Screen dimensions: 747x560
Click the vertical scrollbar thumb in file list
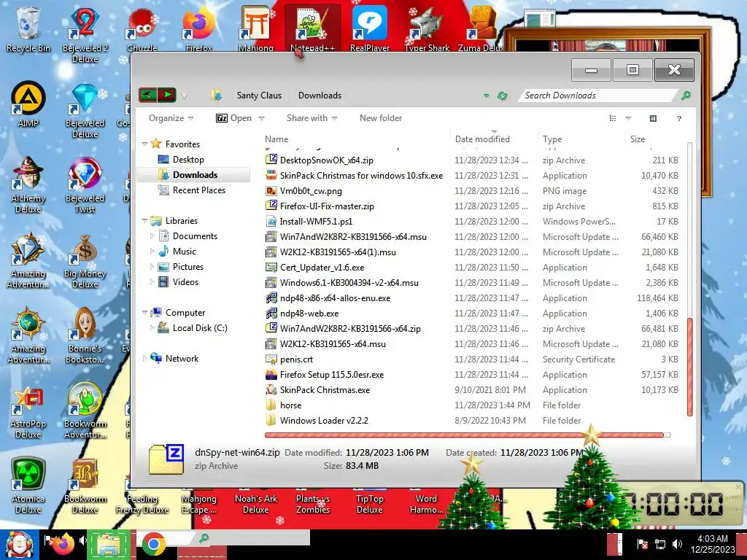click(x=689, y=367)
